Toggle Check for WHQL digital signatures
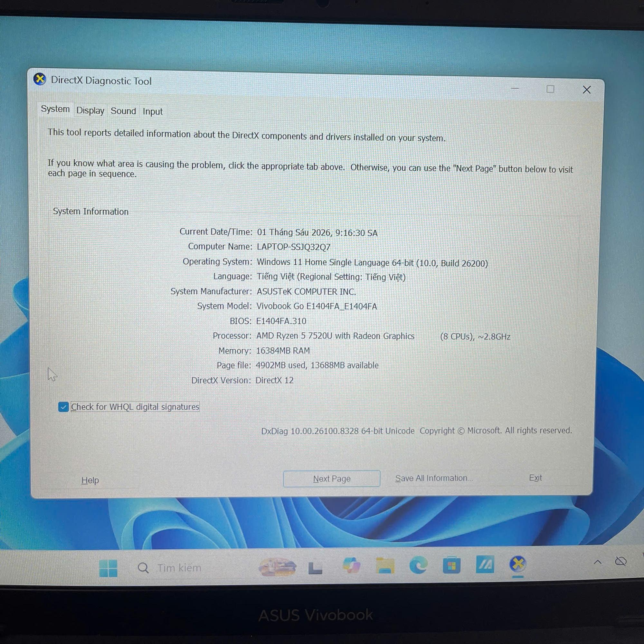644x644 pixels. [x=63, y=407]
